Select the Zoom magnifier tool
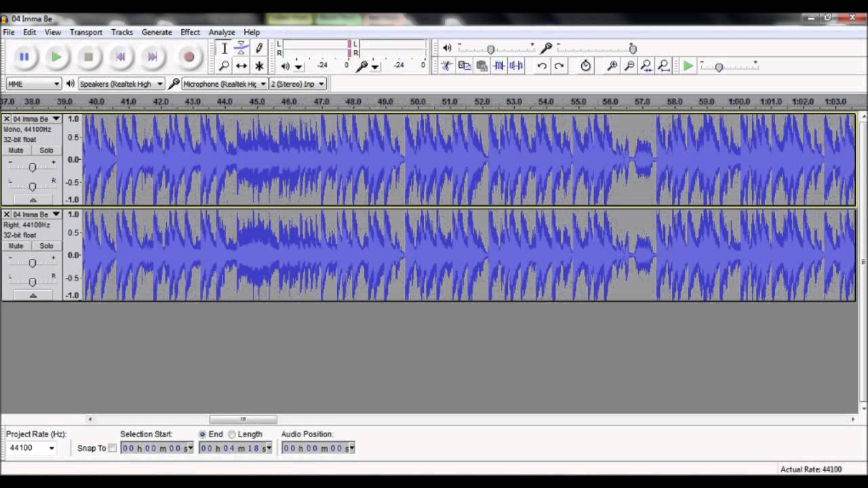868x488 pixels. tap(224, 66)
